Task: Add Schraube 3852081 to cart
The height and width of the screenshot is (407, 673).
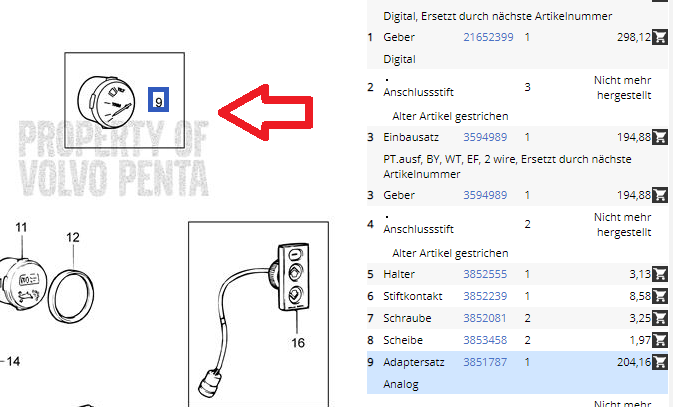Action: (x=660, y=318)
